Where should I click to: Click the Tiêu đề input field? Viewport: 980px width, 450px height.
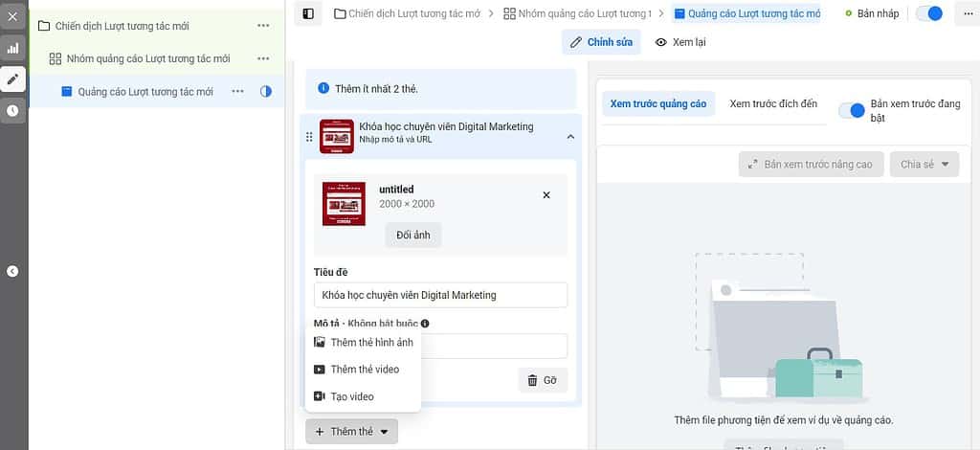pyautogui.click(x=440, y=295)
